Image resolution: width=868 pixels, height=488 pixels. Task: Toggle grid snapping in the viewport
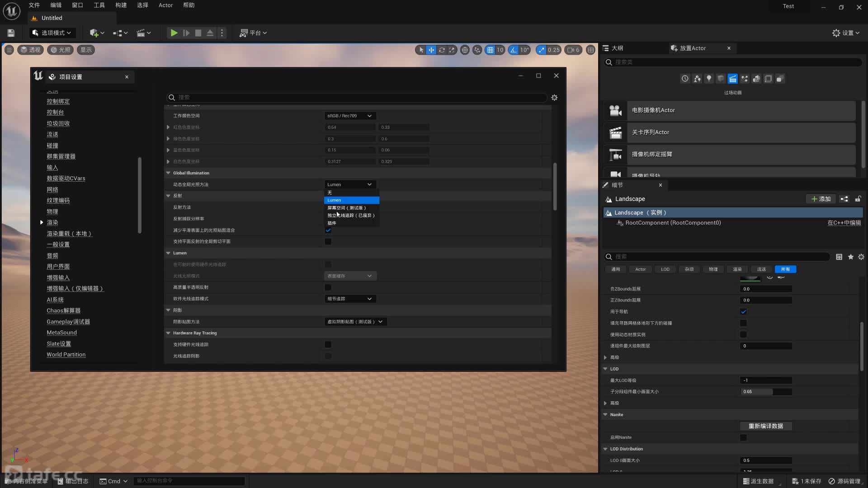[x=490, y=50]
